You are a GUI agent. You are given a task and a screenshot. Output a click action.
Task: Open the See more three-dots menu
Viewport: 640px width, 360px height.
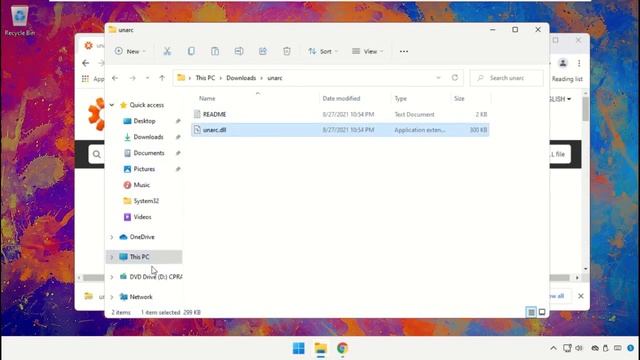(404, 51)
